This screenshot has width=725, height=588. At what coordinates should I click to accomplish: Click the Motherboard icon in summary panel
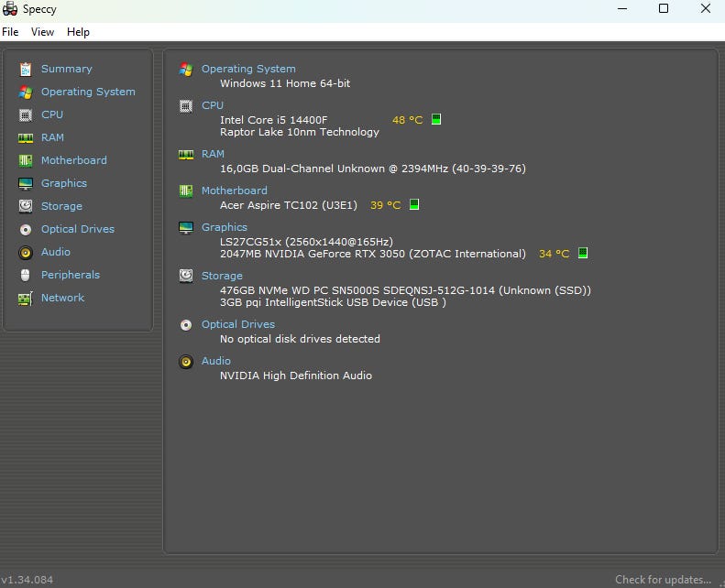tap(186, 191)
